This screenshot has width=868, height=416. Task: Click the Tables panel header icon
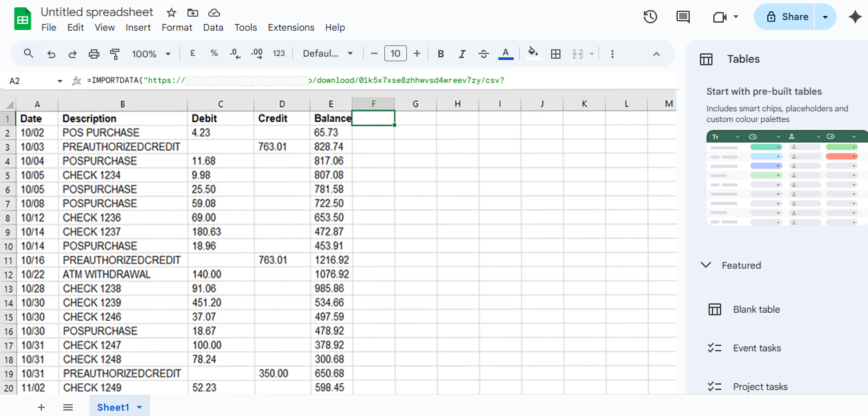[706, 59]
